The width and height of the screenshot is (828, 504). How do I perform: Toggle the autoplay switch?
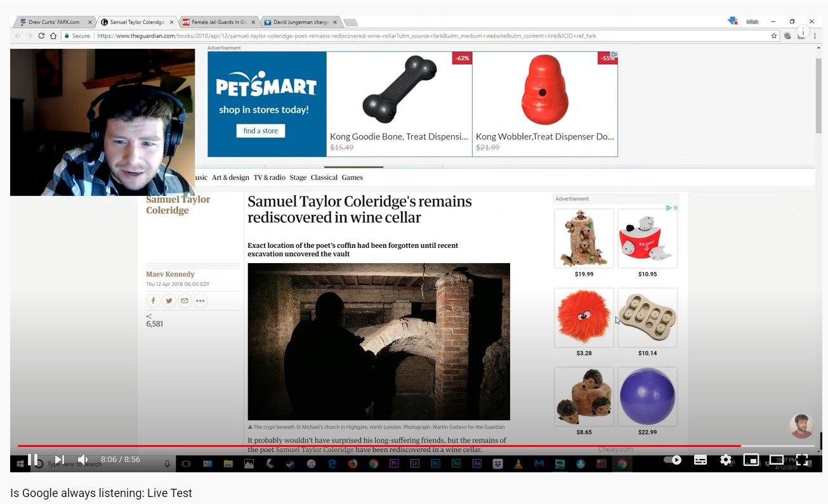pyautogui.click(x=673, y=460)
